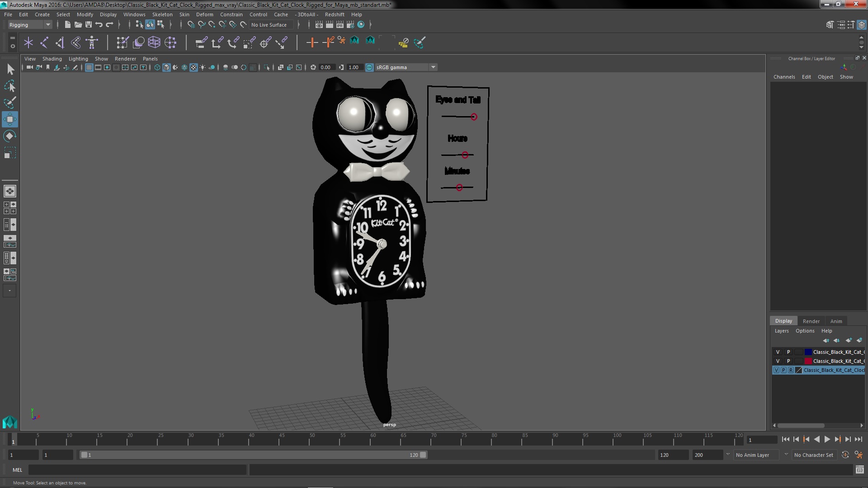
Task: Expand the sRGB gamma color profile dropdown
Action: pos(433,67)
